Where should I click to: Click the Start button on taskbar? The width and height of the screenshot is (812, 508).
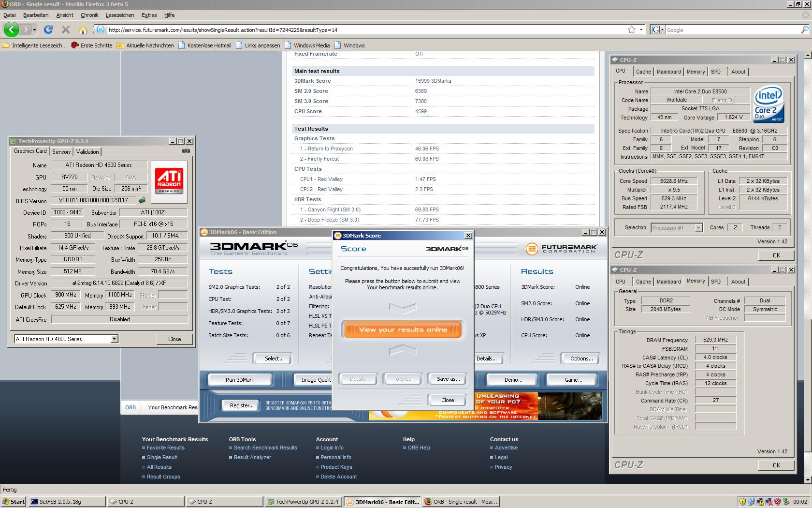[14, 502]
